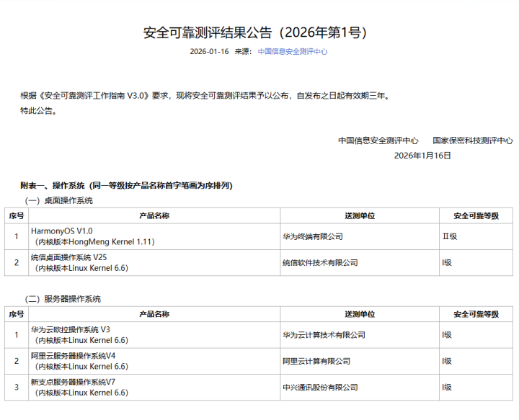Click the 新支点服务器操作系统V7 cell
Screen dimensions: 519x420
(x=154, y=388)
